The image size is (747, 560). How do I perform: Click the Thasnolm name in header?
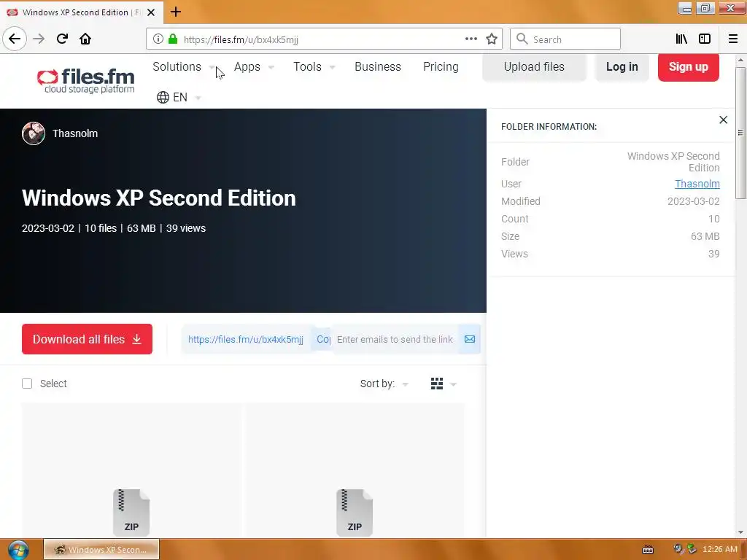coord(75,133)
